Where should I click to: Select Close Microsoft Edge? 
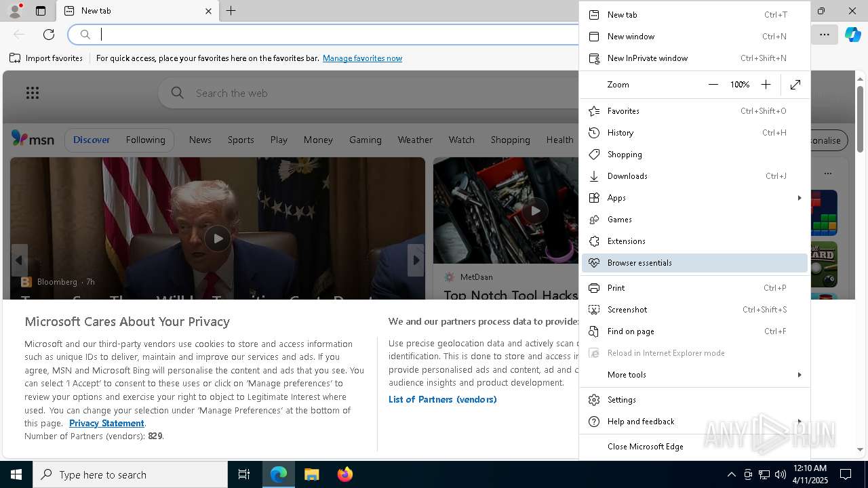tap(694, 446)
